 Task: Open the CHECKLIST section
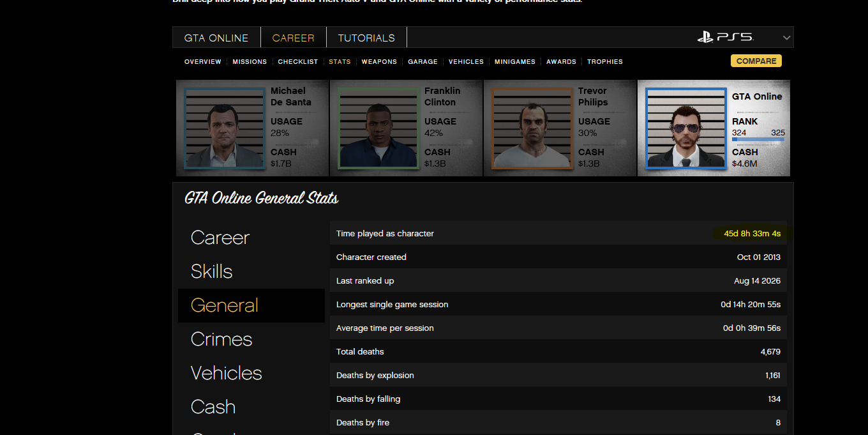[x=298, y=62]
